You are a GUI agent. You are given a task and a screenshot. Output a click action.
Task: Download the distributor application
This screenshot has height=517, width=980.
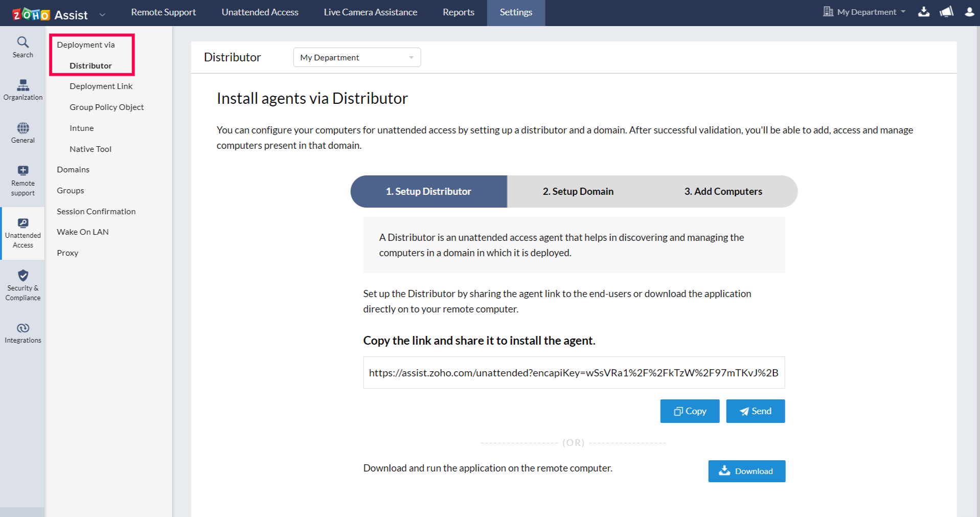[x=746, y=471]
